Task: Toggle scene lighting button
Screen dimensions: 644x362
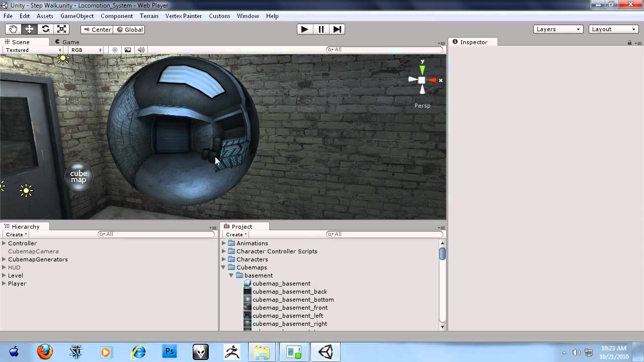Action: click(115, 50)
